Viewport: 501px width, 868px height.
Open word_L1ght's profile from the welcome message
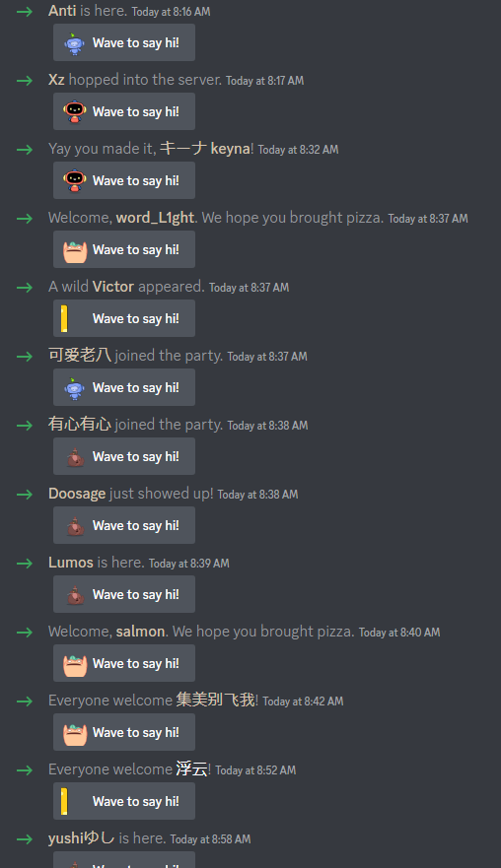pos(155,218)
